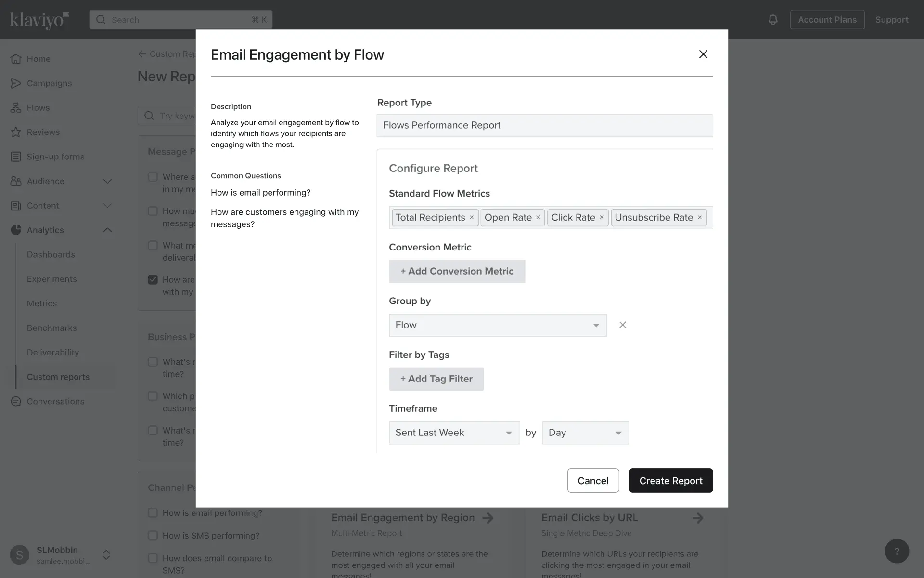Click the Home sidebar icon
The width and height of the screenshot is (924, 578).
[x=16, y=59]
